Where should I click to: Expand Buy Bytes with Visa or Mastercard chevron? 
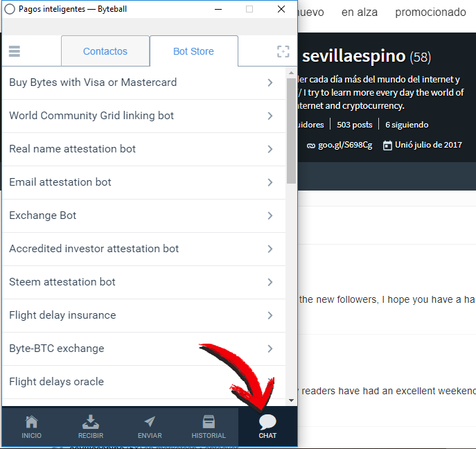pyautogui.click(x=270, y=82)
